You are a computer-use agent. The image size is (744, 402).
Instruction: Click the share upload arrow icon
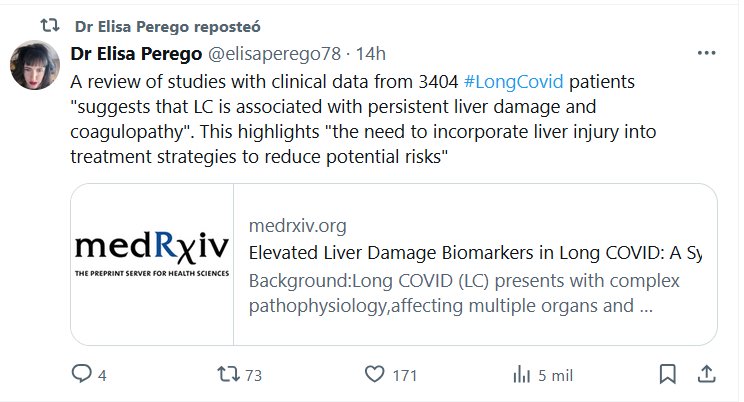pyautogui.click(x=705, y=375)
